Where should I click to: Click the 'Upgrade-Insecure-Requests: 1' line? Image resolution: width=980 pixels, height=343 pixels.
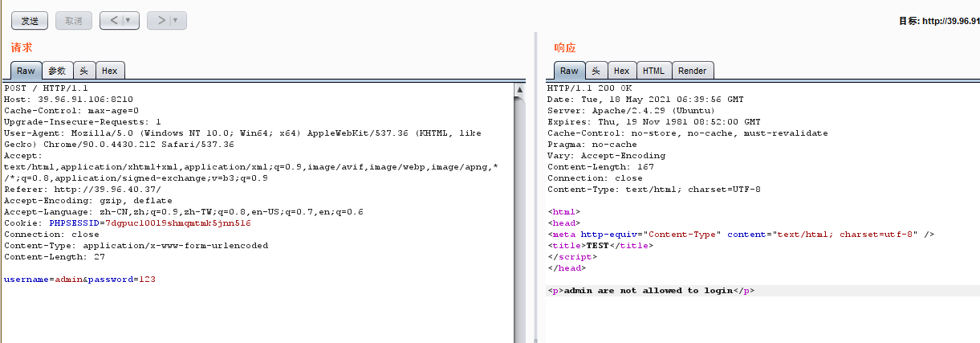click(x=83, y=122)
